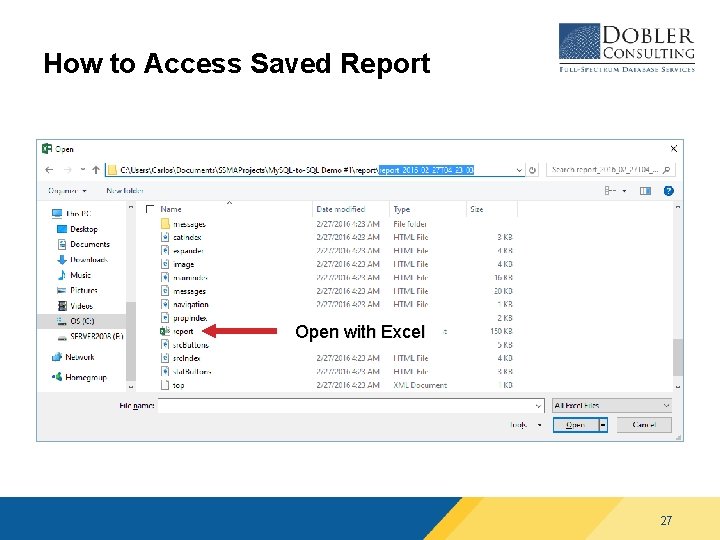Viewport: 720px width, 540px height.
Task: Open Documents in navigation pane
Action: (x=83, y=244)
